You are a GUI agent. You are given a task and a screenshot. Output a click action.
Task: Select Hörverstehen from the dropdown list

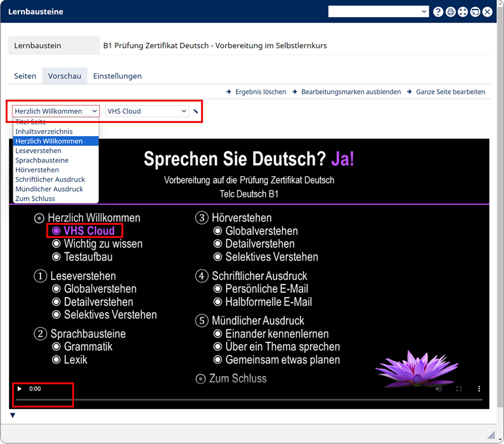click(x=37, y=170)
